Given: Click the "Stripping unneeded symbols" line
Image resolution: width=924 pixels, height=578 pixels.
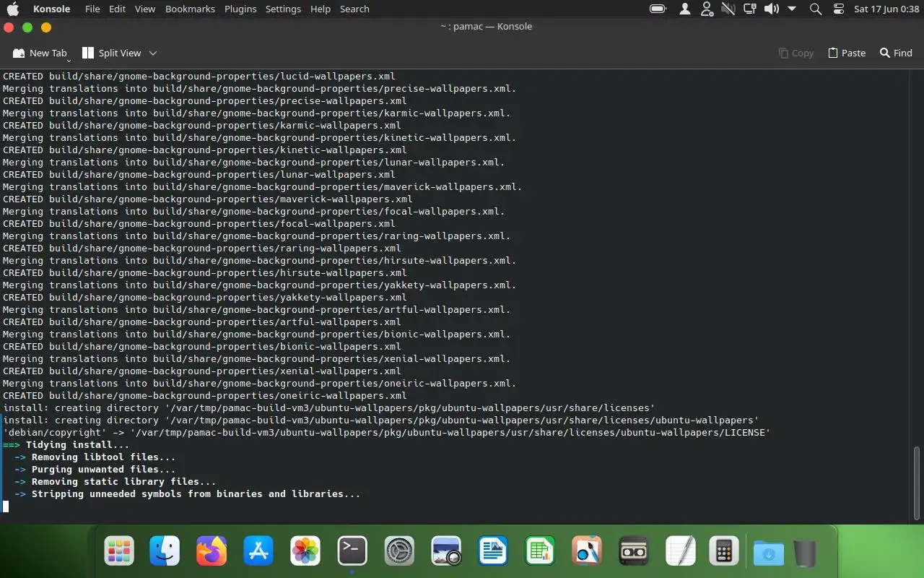Looking at the screenshot, I should [x=187, y=494].
